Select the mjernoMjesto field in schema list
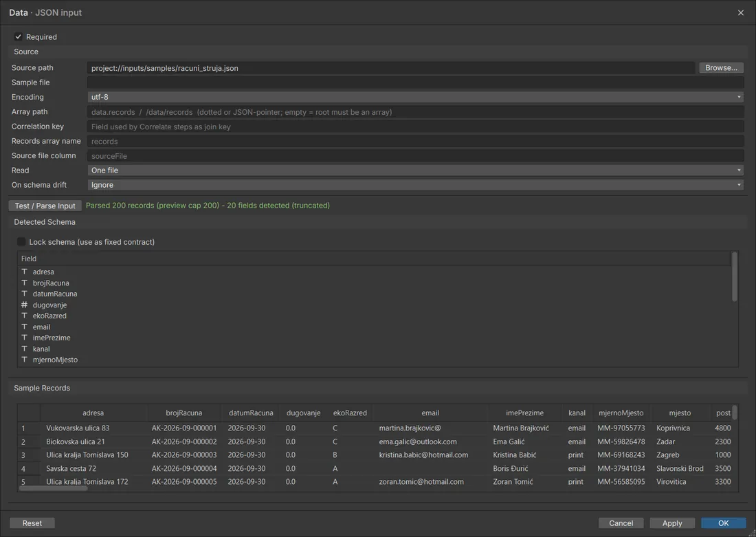Image resolution: width=756 pixels, height=537 pixels. pos(375,360)
